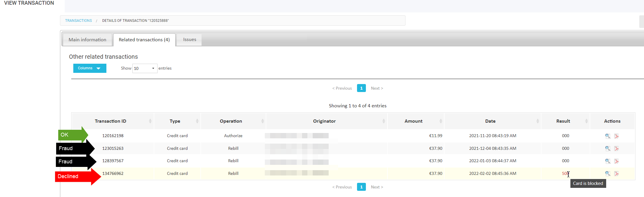Sort table by Transaction ID column arrows
Image resolution: width=644 pixels, height=197 pixels.
coord(150,121)
